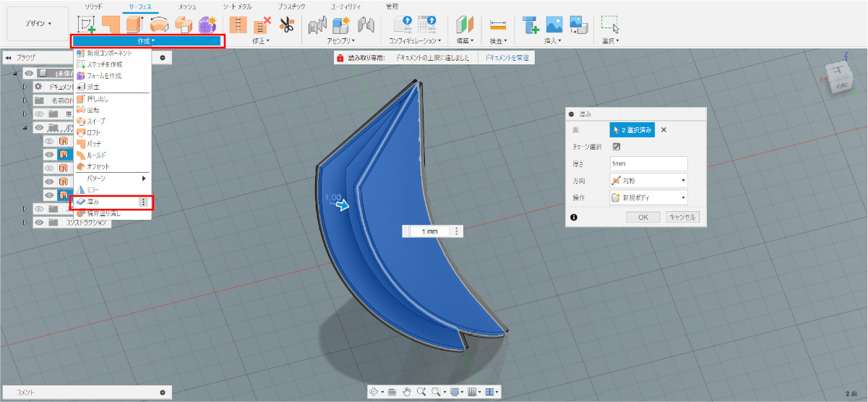
Task: Click the blue thickness manipulator arrow
Action: point(343,205)
